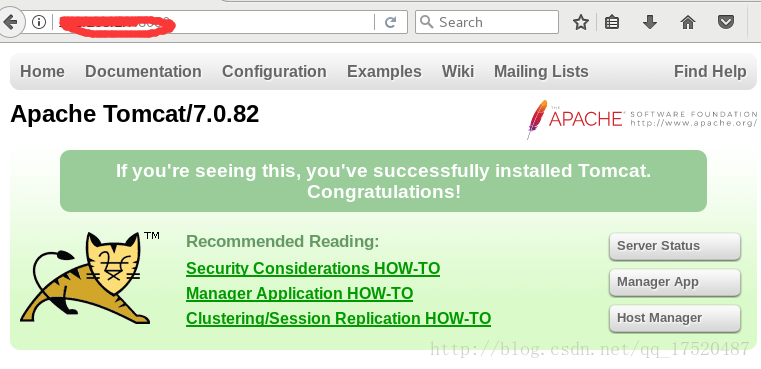Open the Wiki nav item
The width and height of the screenshot is (761, 369).
[458, 71]
